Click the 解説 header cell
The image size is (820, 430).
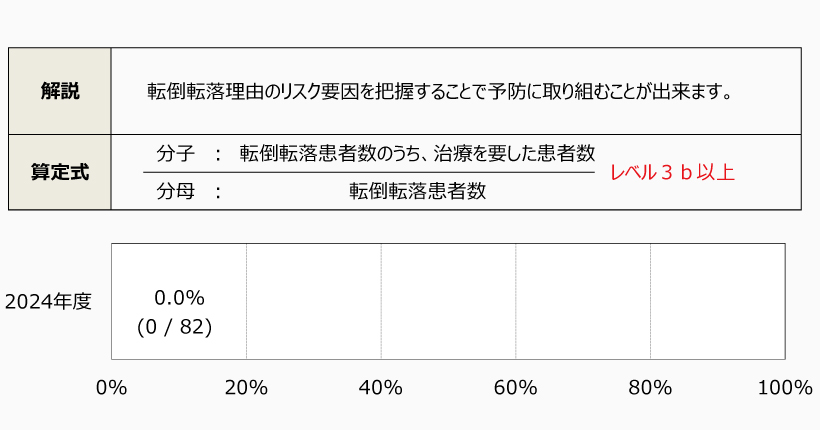60,91
